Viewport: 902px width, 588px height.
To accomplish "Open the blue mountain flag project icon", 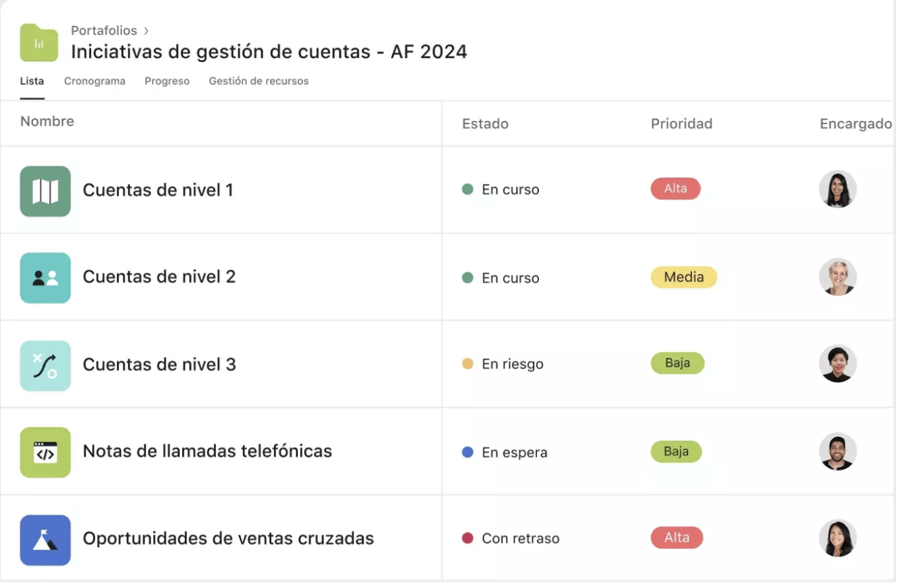I will [x=45, y=540].
